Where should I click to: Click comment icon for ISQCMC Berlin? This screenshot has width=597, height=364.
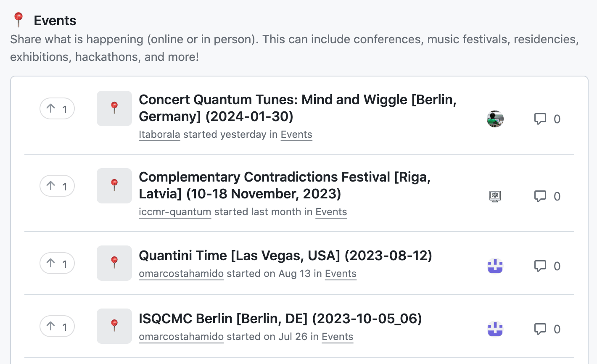540,329
